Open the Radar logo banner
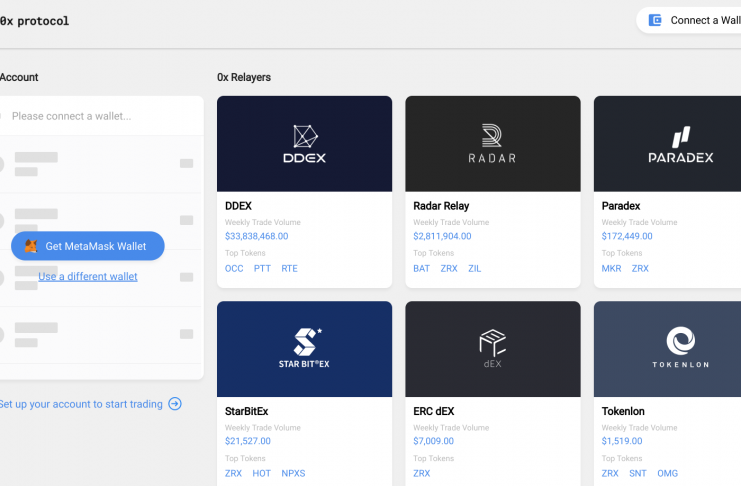Image resolution: width=741 pixels, height=486 pixels. click(493, 144)
